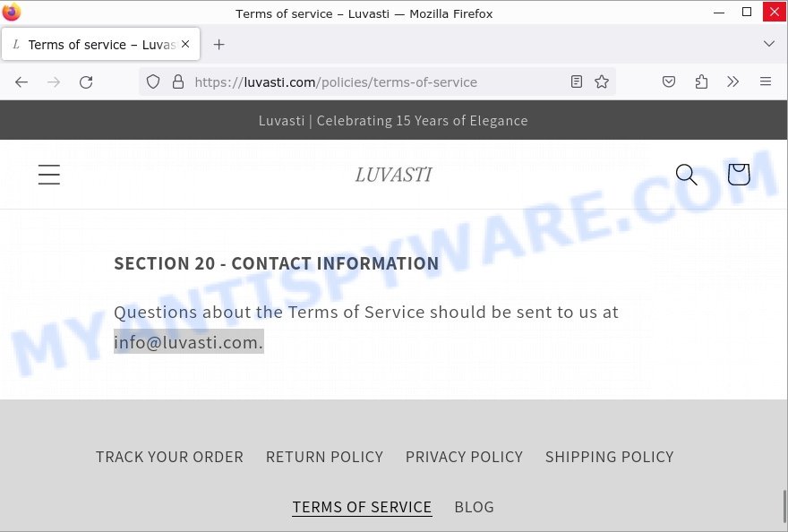Image resolution: width=788 pixels, height=532 pixels.
Task: Click the URL address bar
Action: point(377,82)
